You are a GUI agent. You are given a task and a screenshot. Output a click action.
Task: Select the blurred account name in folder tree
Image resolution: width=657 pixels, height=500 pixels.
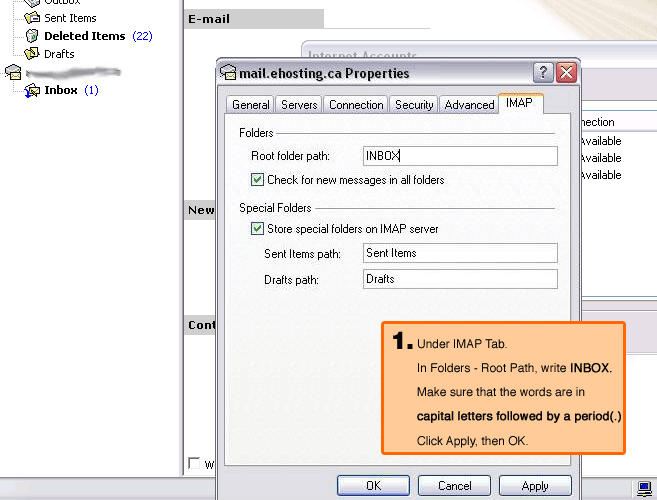[x=73, y=73]
